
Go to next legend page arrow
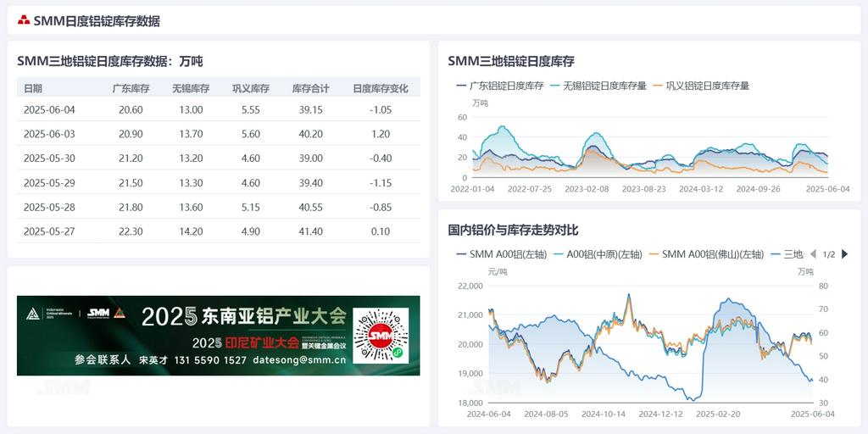tap(844, 254)
